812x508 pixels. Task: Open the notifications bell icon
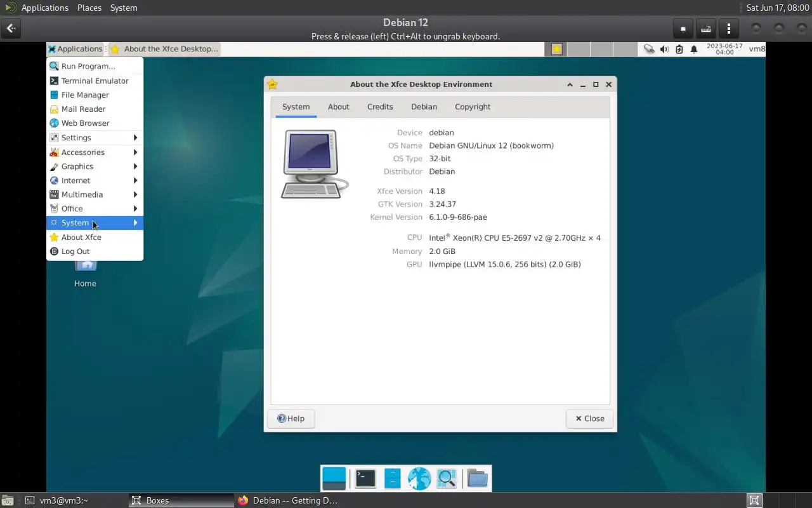[694, 49]
